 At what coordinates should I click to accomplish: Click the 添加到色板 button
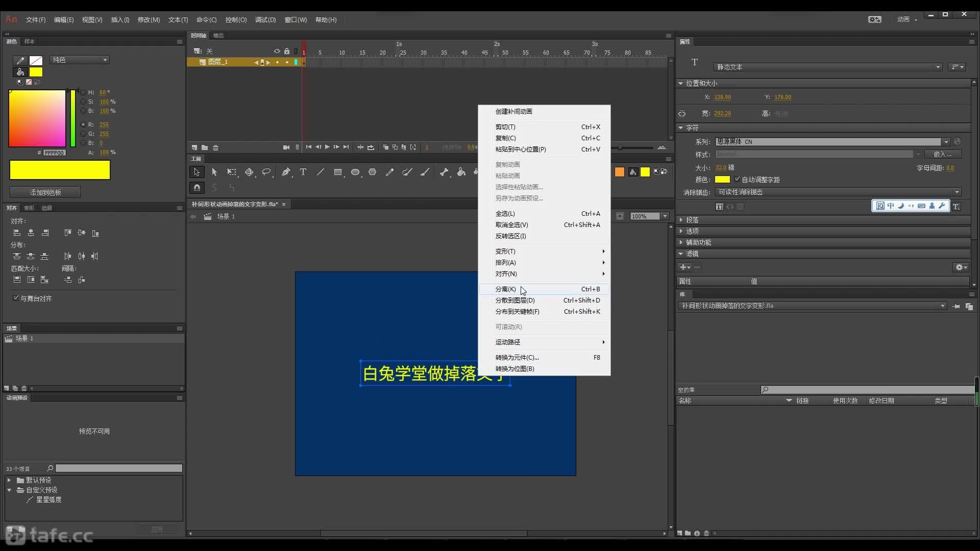pyautogui.click(x=45, y=192)
